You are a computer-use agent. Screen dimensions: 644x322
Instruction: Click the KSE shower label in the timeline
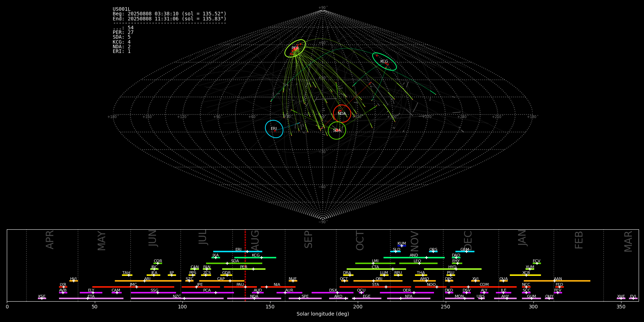pyautogui.click(x=42, y=297)
